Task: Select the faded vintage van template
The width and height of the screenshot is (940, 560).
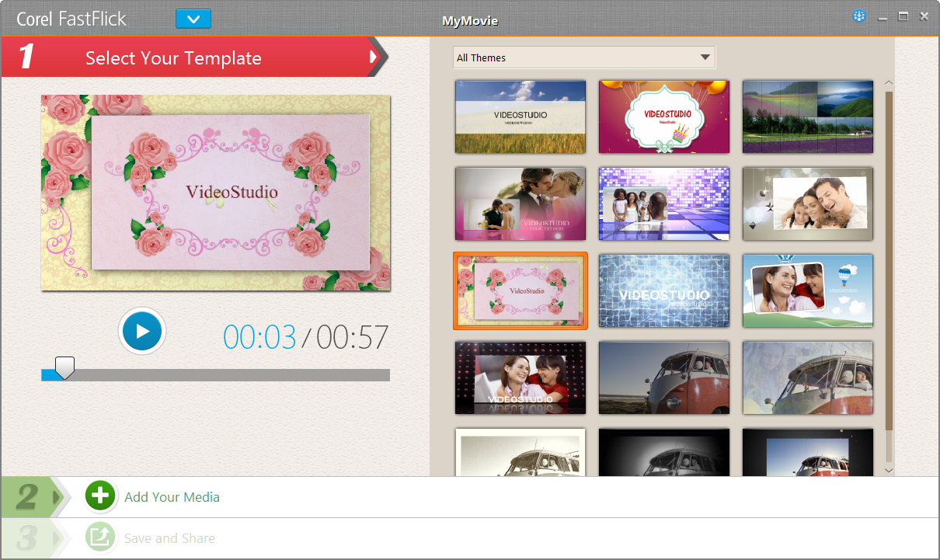Action: pyautogui.click(x=808, y=377)
